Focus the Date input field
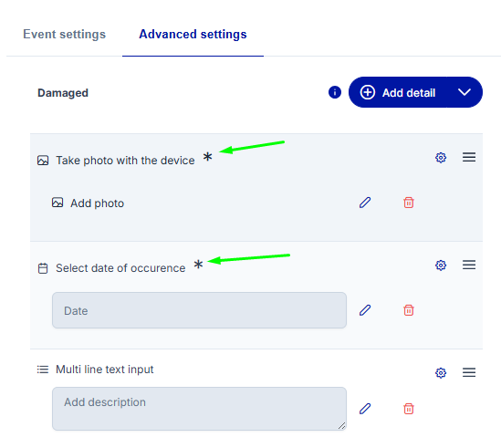Screen dimensions: 501x448 (199, 310)
